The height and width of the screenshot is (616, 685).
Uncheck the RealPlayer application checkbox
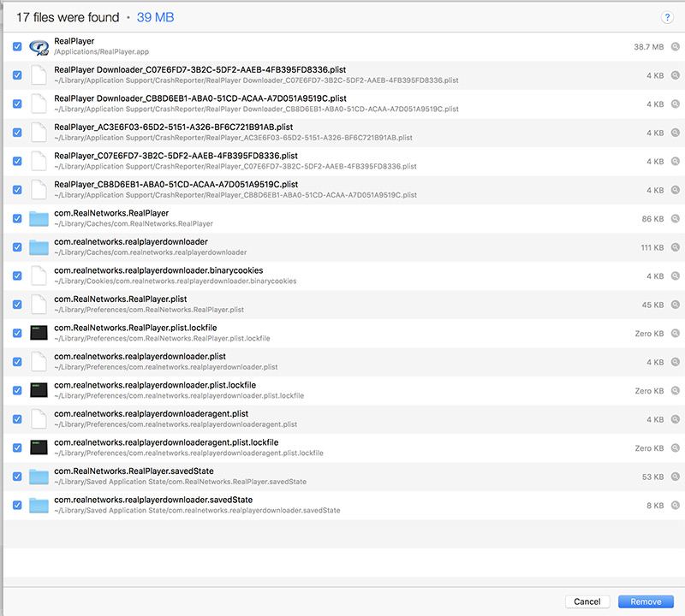point(17,46)
